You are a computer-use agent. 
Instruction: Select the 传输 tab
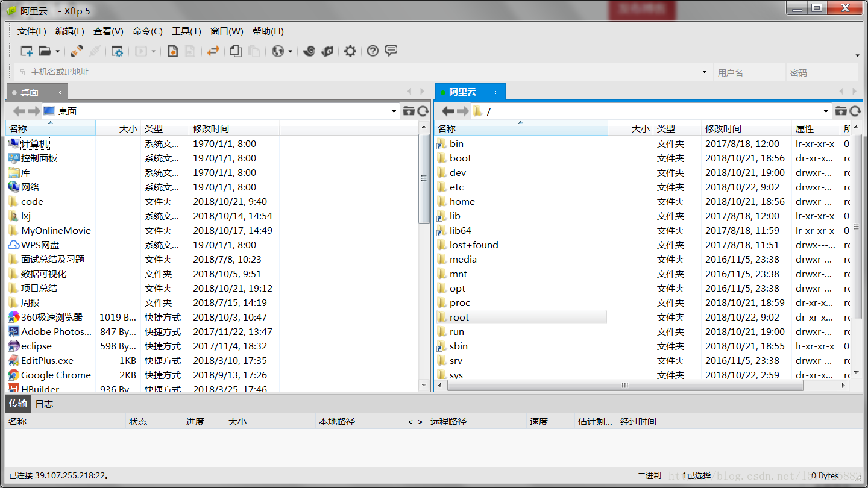click(18, 403)
